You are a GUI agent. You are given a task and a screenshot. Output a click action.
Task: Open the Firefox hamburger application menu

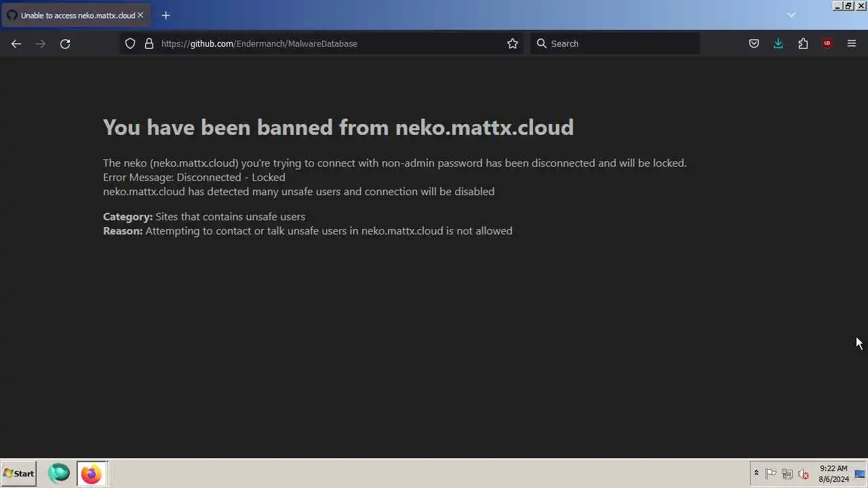pyautogui.click(x=852, y=43)
